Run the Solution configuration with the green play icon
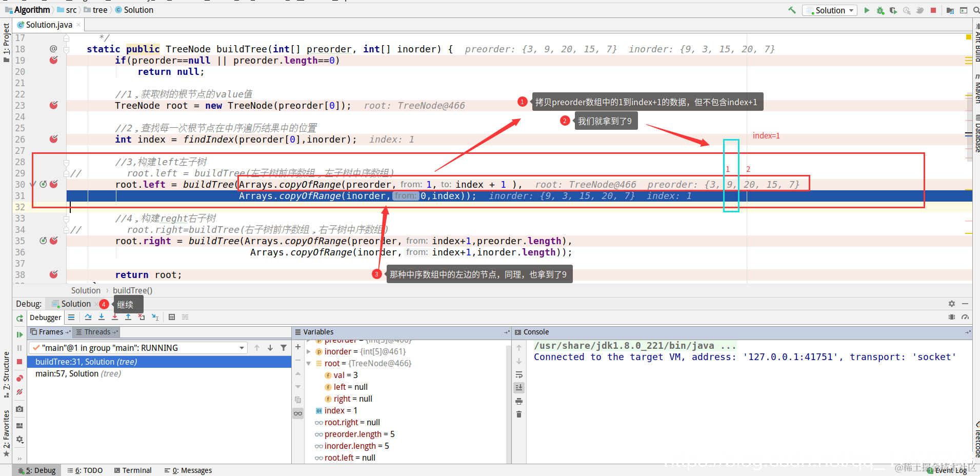This screenshot has width=980, height=476. click(867, 10)
